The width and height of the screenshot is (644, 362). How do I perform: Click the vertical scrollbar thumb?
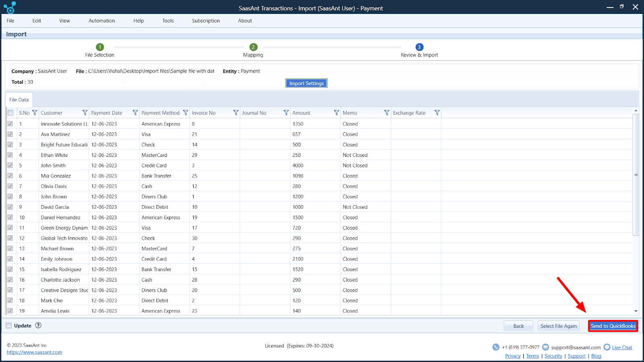(636, 175)
